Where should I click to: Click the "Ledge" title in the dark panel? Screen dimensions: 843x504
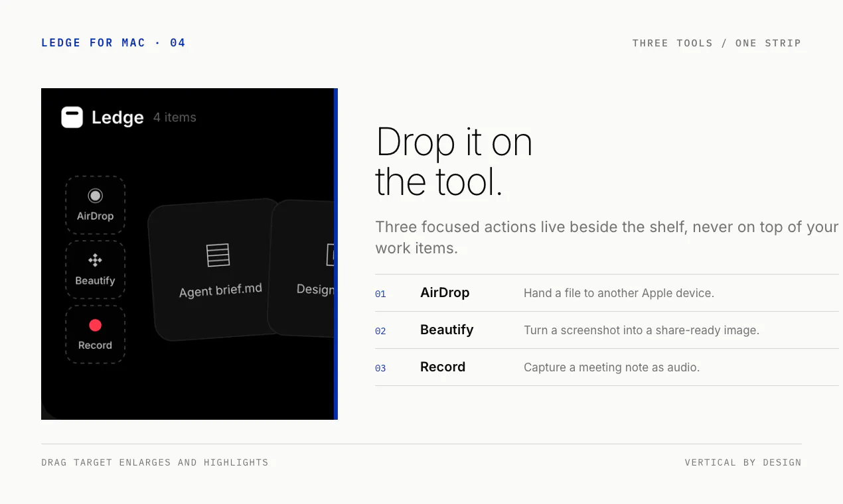117,117
